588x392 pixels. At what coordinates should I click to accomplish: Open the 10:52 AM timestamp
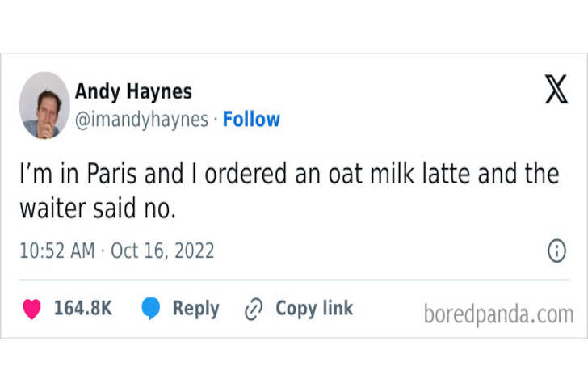point(57,251)
